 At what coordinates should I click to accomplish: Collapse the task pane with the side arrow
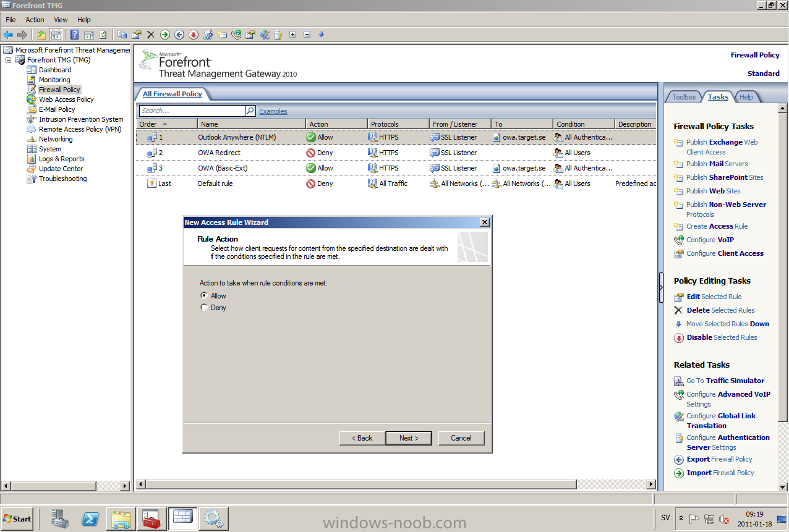coord(661,287)
